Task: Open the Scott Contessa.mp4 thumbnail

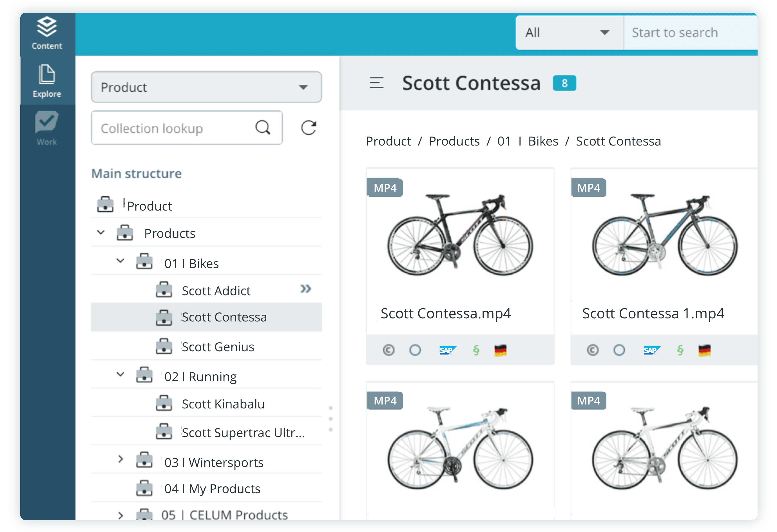Action: click(460, 235)
